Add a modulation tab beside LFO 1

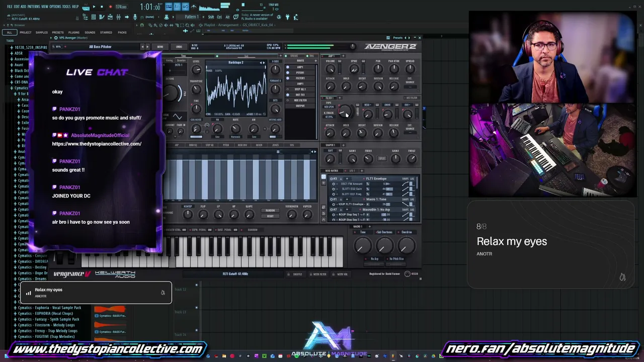point(361,171)
